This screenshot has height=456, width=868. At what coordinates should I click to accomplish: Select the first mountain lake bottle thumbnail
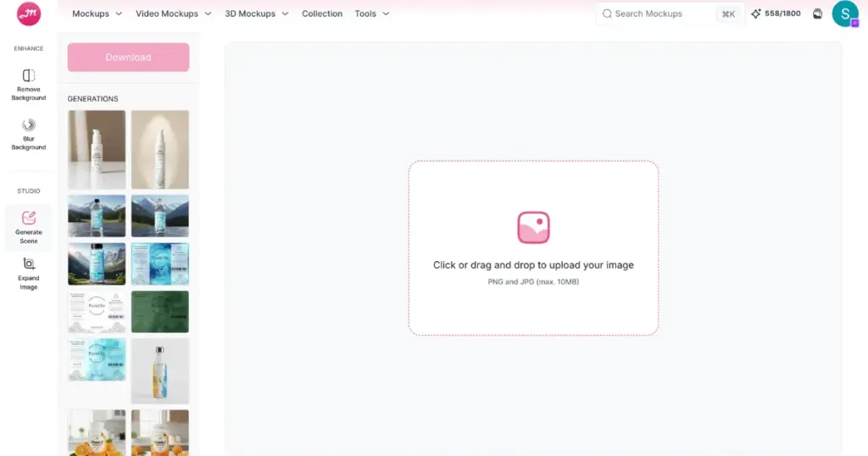97,216
